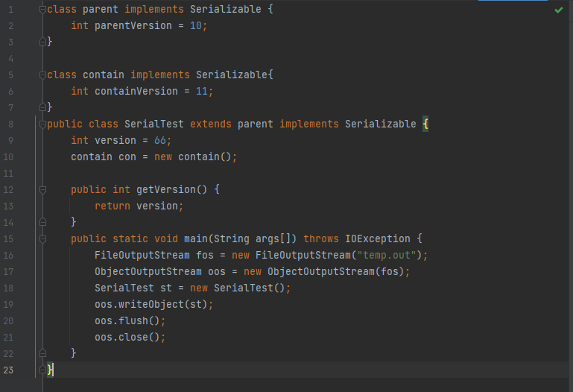573x392 pixels.
Task: Click the green inspection checkmark icon
Action: coord(559,10)
